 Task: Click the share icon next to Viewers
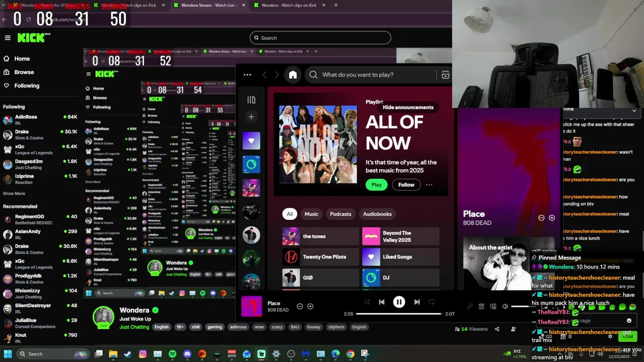tap(497, 329)
